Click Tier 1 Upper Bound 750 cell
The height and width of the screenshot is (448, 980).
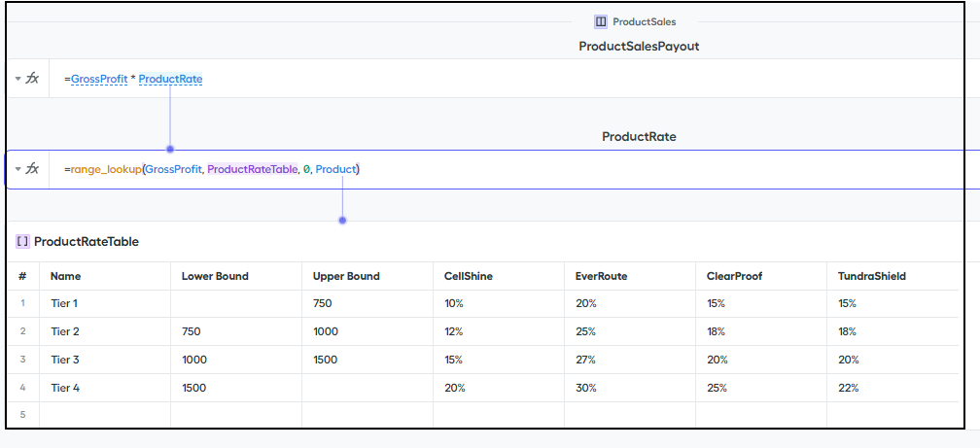367,303
